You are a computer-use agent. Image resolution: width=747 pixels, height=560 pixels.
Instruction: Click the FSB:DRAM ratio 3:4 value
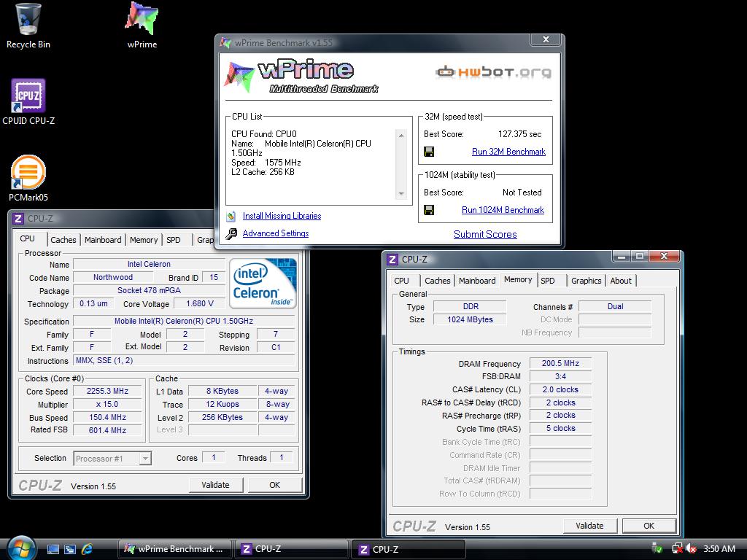(x=560, y=377)
